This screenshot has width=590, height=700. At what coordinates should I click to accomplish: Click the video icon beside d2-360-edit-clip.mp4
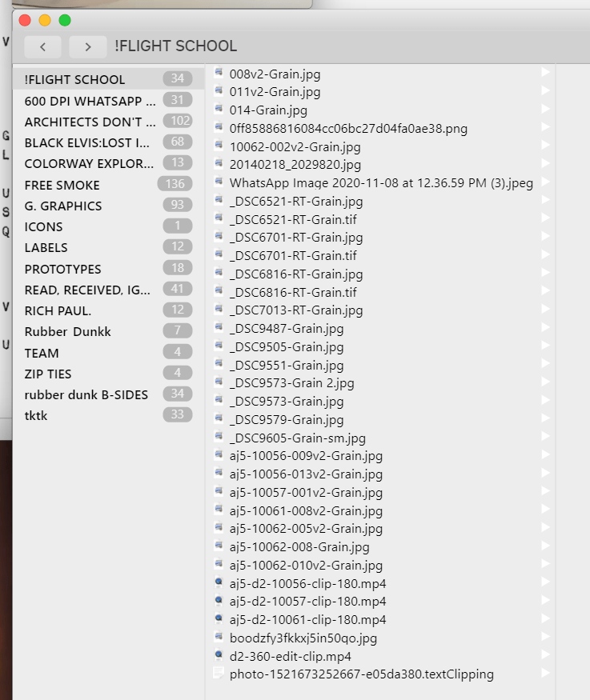(x=219, y=655)
